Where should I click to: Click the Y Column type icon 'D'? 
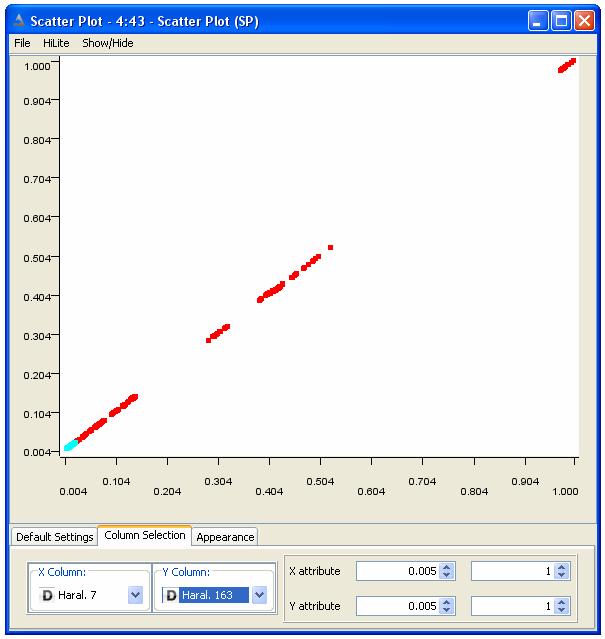point(171,596)
